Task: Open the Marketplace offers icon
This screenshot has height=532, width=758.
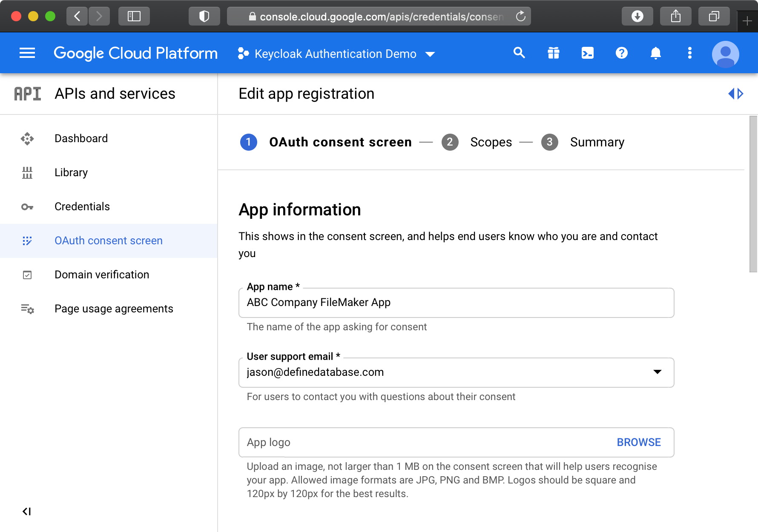Action: pos(553,53)
